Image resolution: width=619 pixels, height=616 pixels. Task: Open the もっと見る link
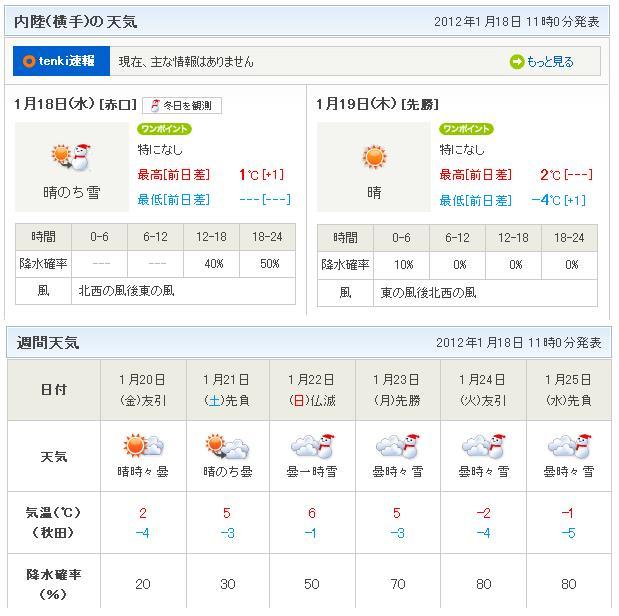click(549, 62)
